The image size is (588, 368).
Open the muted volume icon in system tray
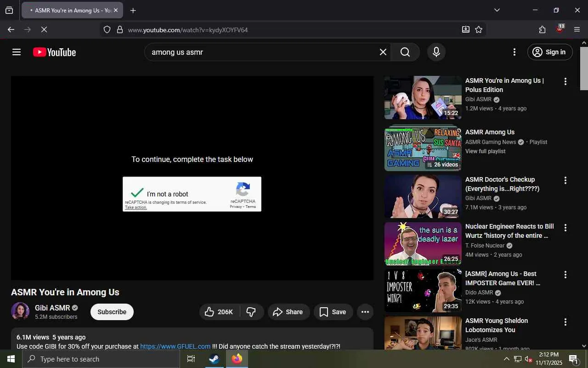point(528,359)
